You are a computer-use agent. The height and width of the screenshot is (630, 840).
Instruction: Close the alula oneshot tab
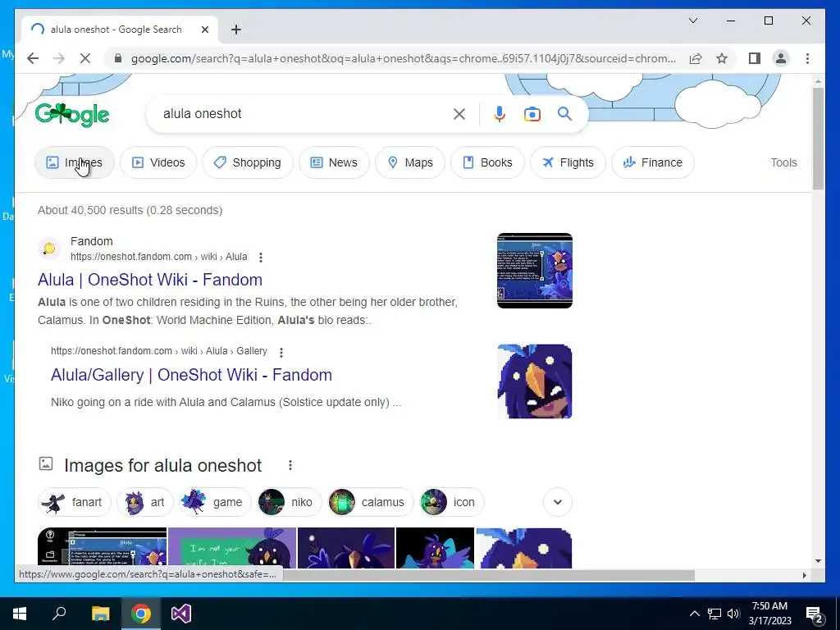click(x=204, y=30)
